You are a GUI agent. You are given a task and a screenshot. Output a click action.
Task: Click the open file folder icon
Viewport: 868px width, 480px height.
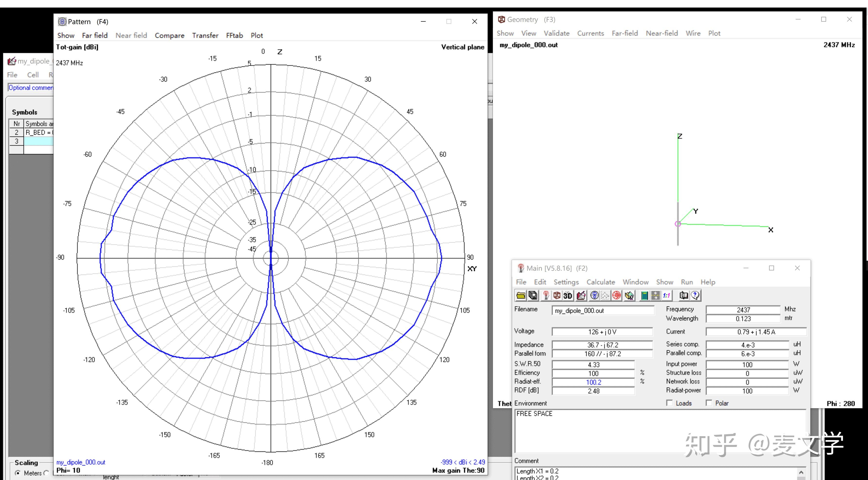point(521,295)
